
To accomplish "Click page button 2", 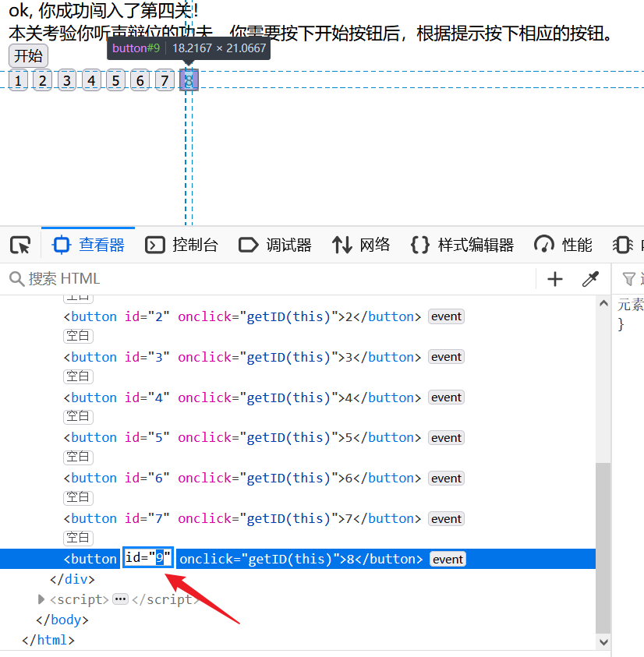I will point(42,80).
